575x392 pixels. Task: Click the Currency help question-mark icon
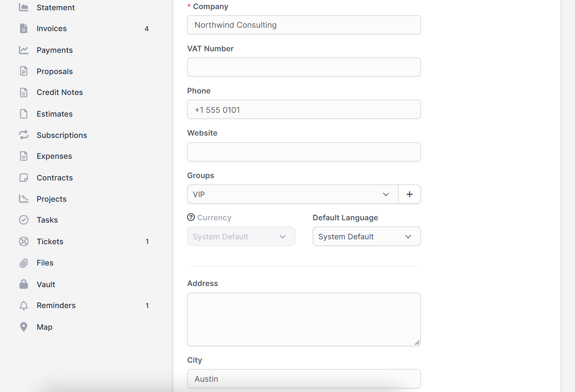pos(191,217)
